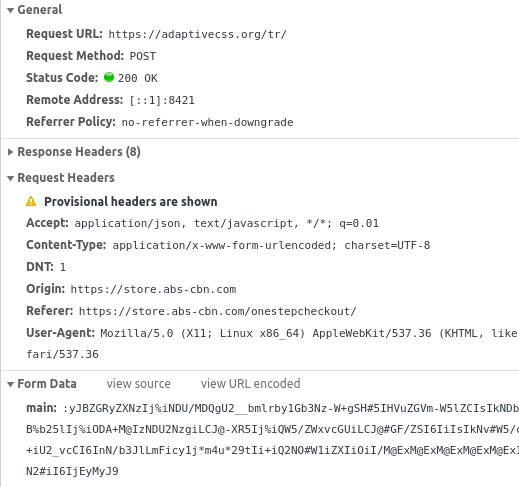Select the Referer onestepcheckout URL

pos(218,311)
